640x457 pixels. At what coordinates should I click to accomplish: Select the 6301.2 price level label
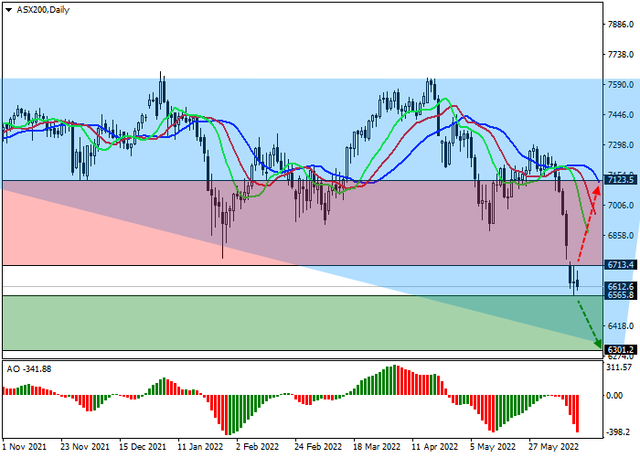(620, 350)
